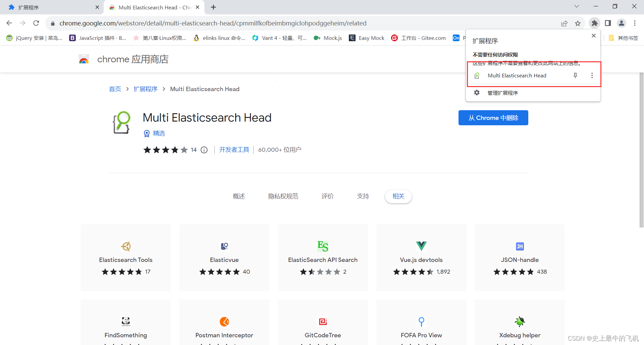The image size is (644, 345).
Task: Open the three-dot menu for Multi Elasticsearch Head
Action: (x=592, y=75)
